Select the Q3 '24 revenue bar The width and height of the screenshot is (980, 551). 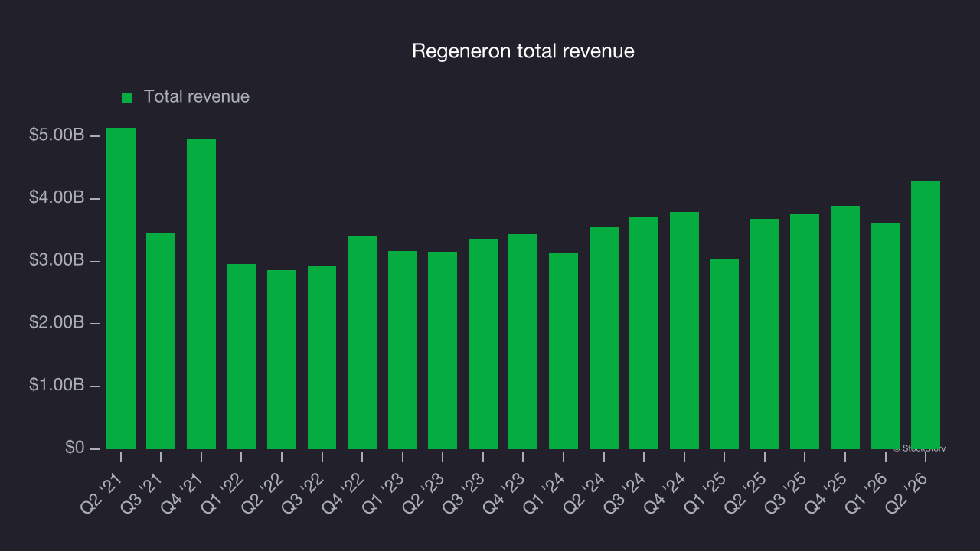(644, 333)
